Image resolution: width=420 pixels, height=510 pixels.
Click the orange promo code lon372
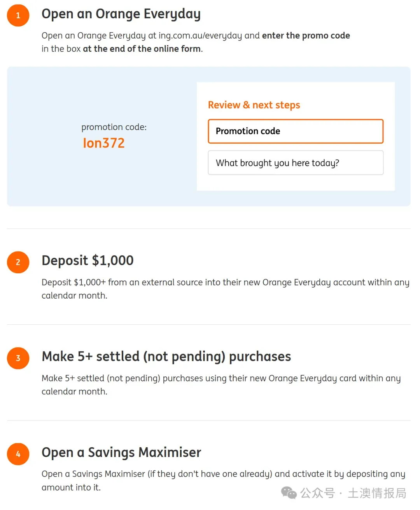pyautogui.click(x=103, y=143)
